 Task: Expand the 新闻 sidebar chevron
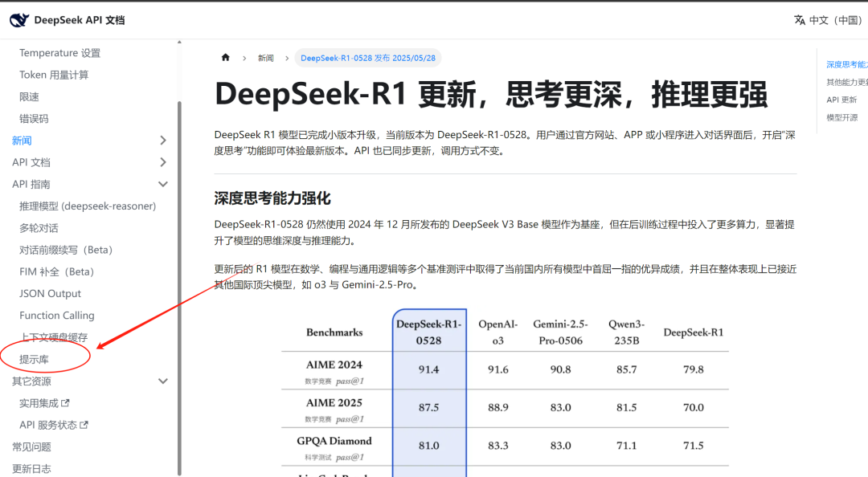tap(162, 141)
